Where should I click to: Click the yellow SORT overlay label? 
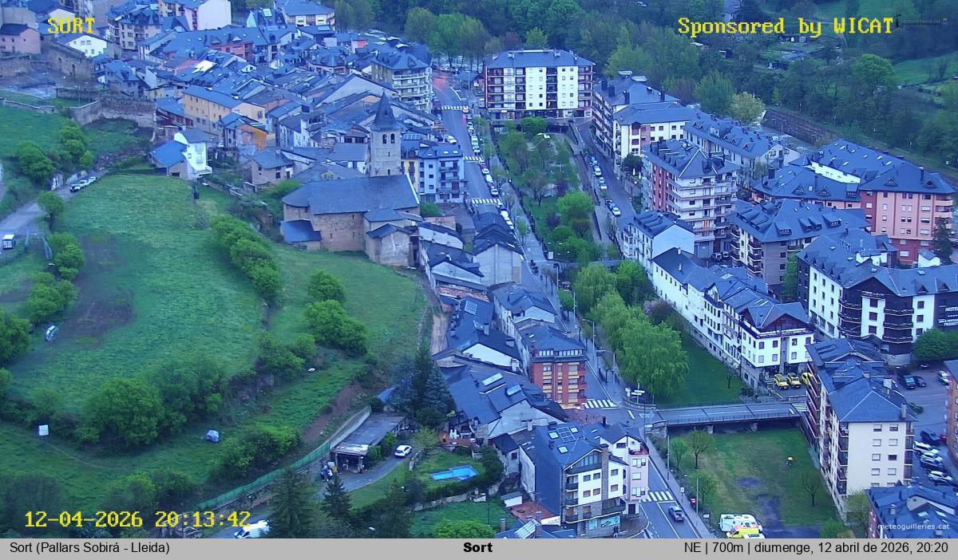(x=71, y=26)
